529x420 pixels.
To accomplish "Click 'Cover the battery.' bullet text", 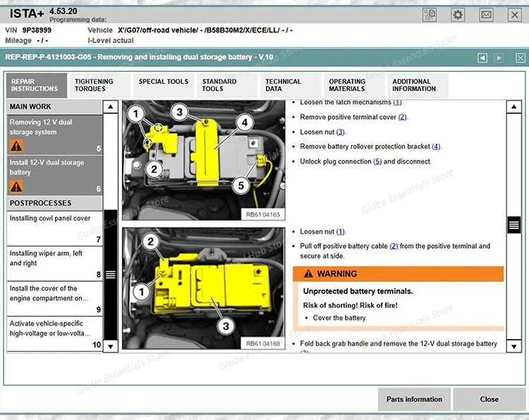I will [340, 318].
